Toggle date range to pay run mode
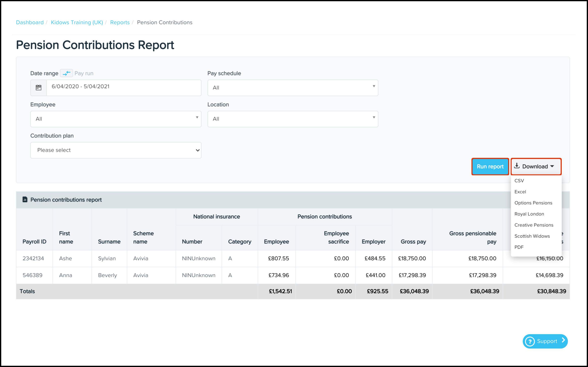Screen dimensions: 588x367 (66, 73)
